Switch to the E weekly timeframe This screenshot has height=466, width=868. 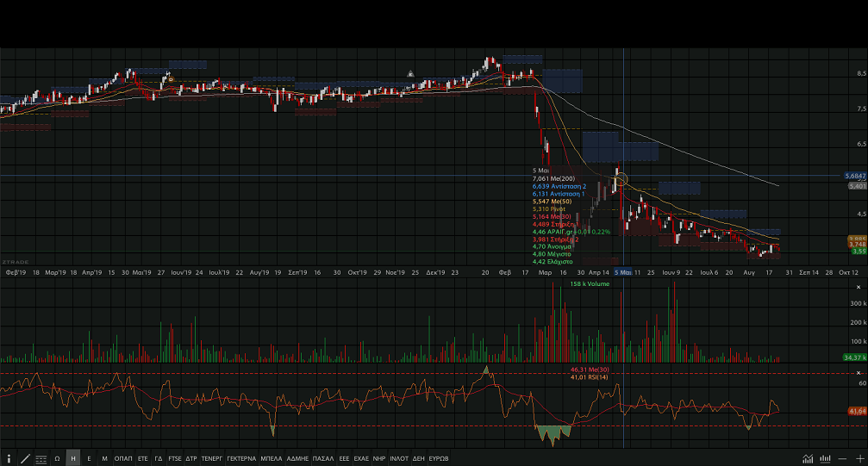pos(89,459)
